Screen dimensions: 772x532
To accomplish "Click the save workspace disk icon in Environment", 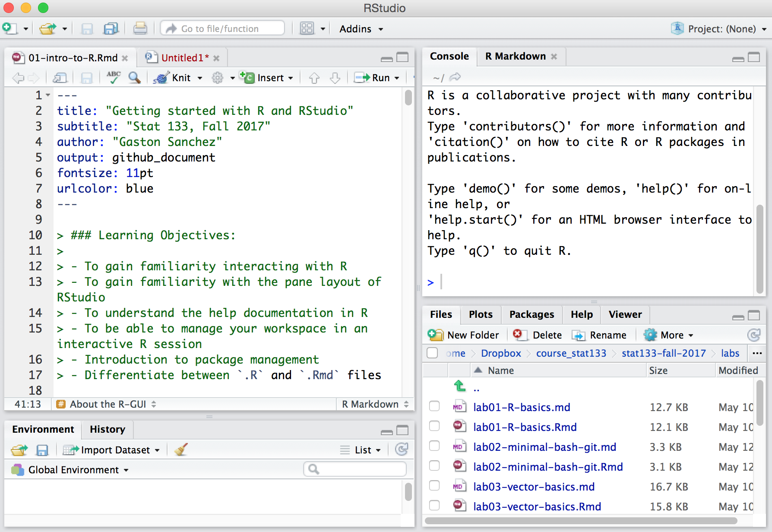I will point(42,450).
